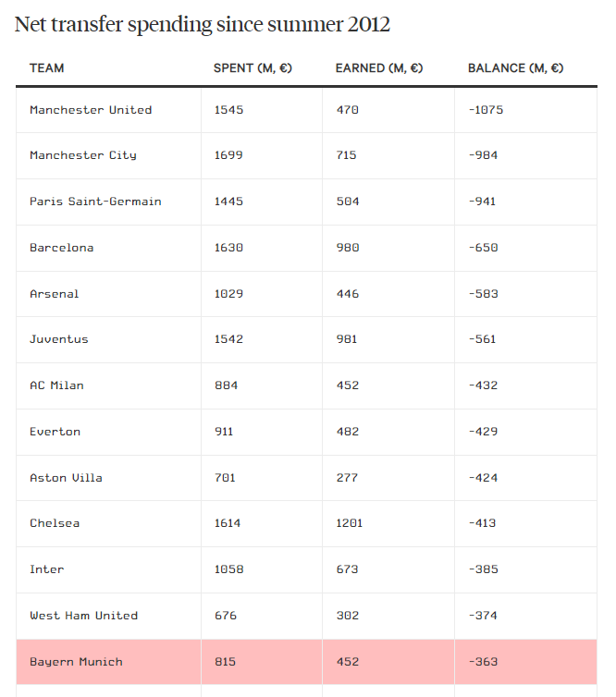Screen dimensions: 616x697
Task: Select Aston Villa in the table
Action: pos(66,478)
